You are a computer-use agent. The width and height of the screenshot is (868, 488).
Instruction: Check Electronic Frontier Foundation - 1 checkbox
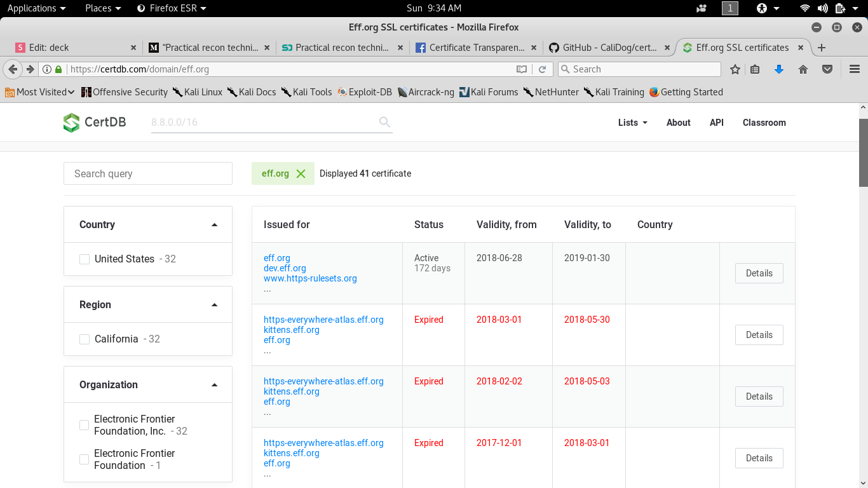pos(84,459)
